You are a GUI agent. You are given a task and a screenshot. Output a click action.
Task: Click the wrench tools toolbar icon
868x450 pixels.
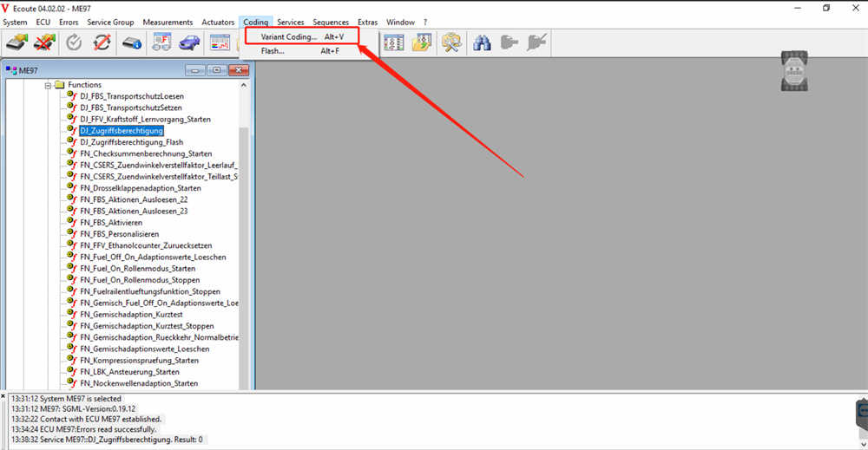(x=450, y=42)
